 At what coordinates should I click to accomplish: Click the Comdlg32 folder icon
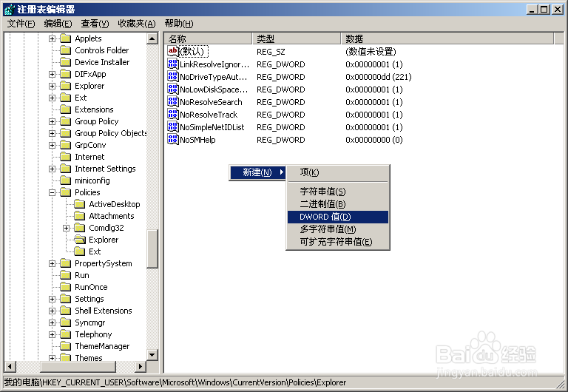[x=80, y=228]
